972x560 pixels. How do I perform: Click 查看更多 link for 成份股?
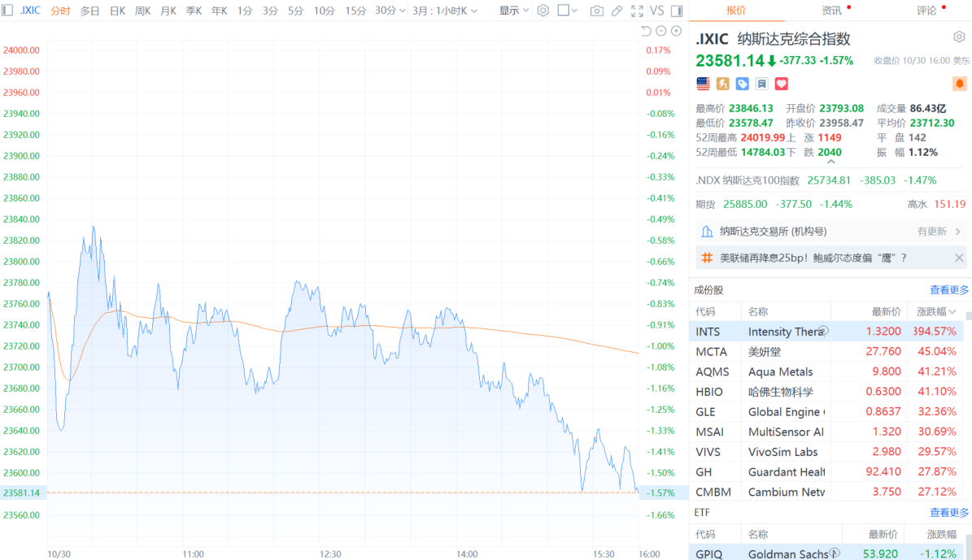point(948,290)
